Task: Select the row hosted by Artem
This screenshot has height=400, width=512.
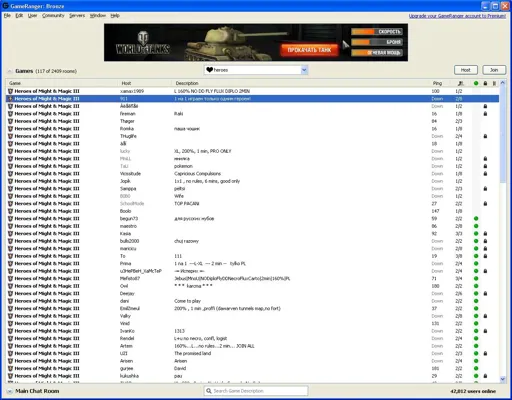Action: [252, 346]
